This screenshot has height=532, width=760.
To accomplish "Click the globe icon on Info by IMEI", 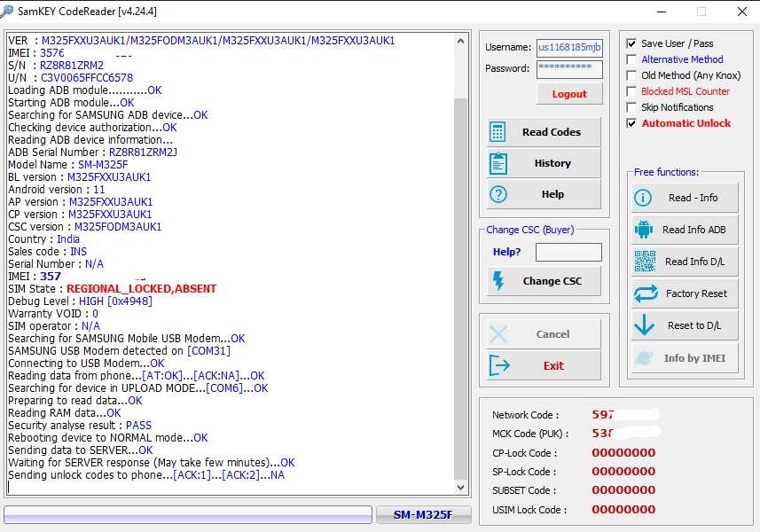I will coord(644,358).
